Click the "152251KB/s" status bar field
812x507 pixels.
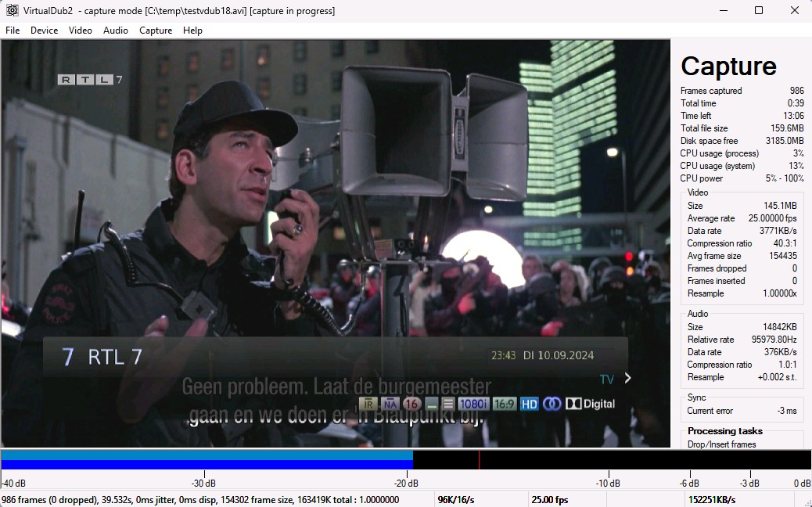coord(712,500)
